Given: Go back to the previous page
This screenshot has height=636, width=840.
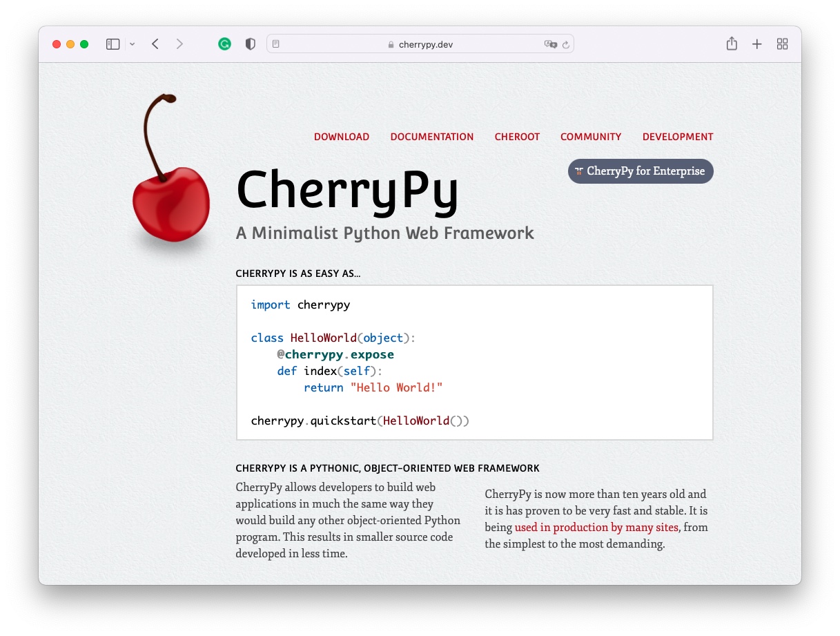Looking at the screenshot, I should pyautogui.click(x=155, y=44).
